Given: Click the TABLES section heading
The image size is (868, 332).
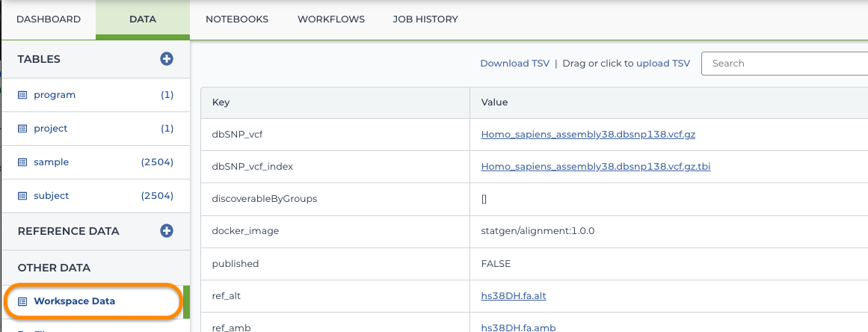Looking at the screenshot, I should [x=39, y=59].
